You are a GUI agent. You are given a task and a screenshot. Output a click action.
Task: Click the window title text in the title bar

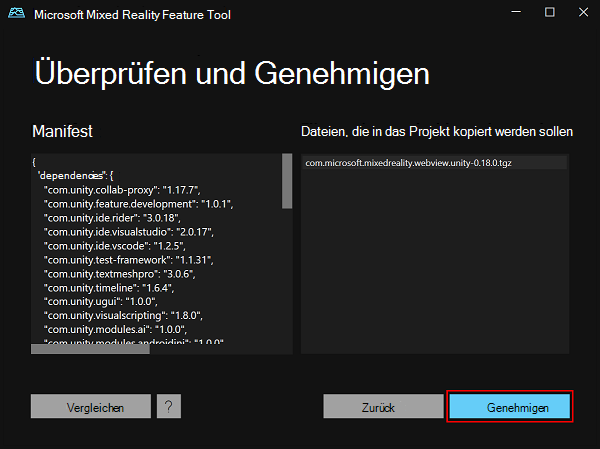[132, 15]
